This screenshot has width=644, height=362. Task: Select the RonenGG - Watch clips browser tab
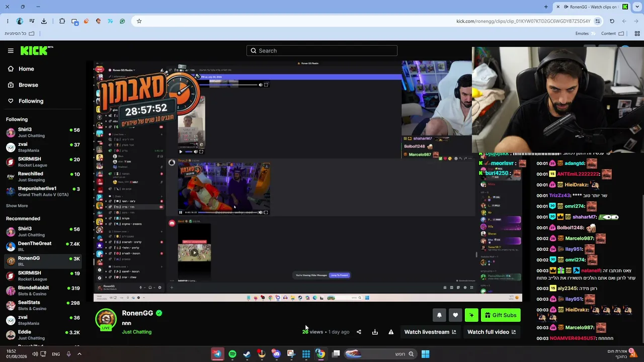click(x=592, y=7)
